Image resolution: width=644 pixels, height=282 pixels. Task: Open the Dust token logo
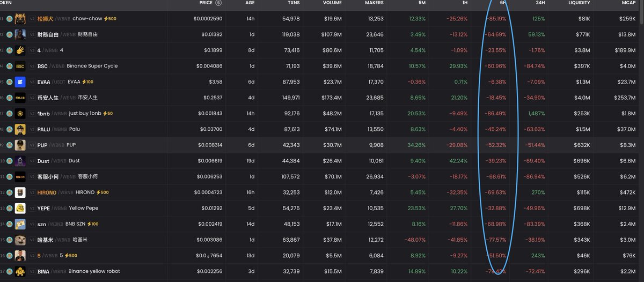coord(20,161)
